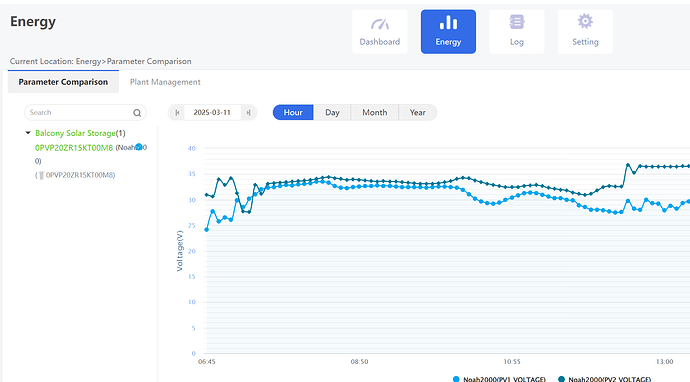The image size is (690, 382).
Task: Click the Current Location breadcrumb text
Action: click(x=101, y=61)
